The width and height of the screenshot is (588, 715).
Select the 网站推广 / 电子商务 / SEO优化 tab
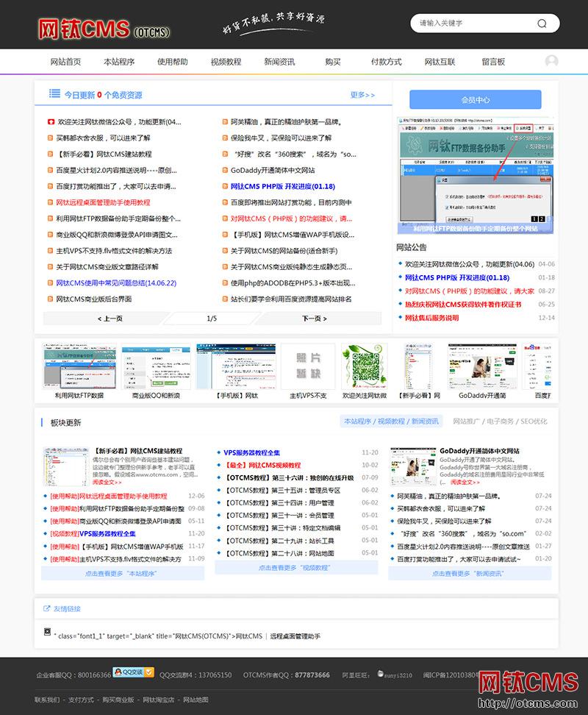(500, 421)
